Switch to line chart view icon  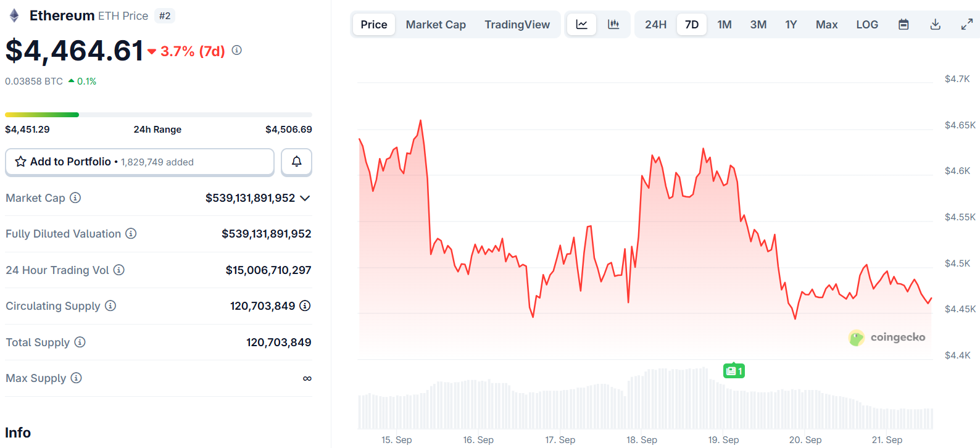click(581, 25)
